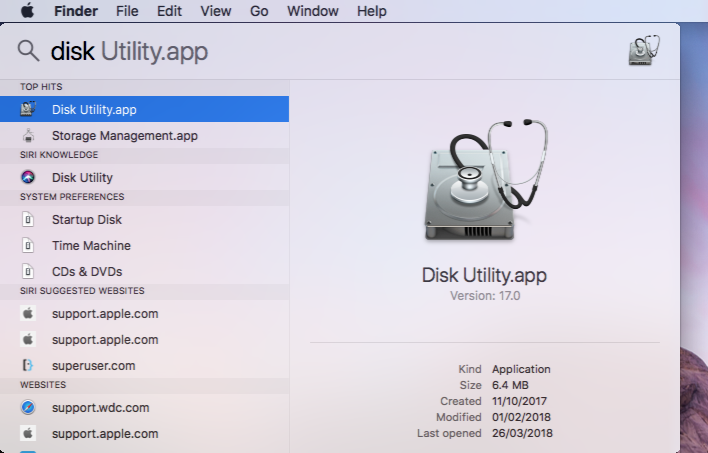The width and height of the screenshot is (708, 453).
Task: Open the Disk Utility.app top hit
Action: [94, 109]
